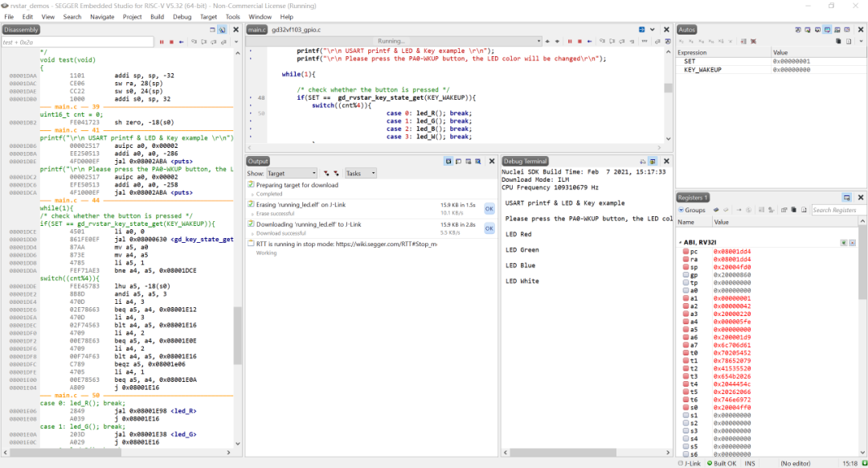This screenshot has width=868, height=468.
Task: Toggle highlighted icon in Debug Terminal header
Action: coord(653,161)
